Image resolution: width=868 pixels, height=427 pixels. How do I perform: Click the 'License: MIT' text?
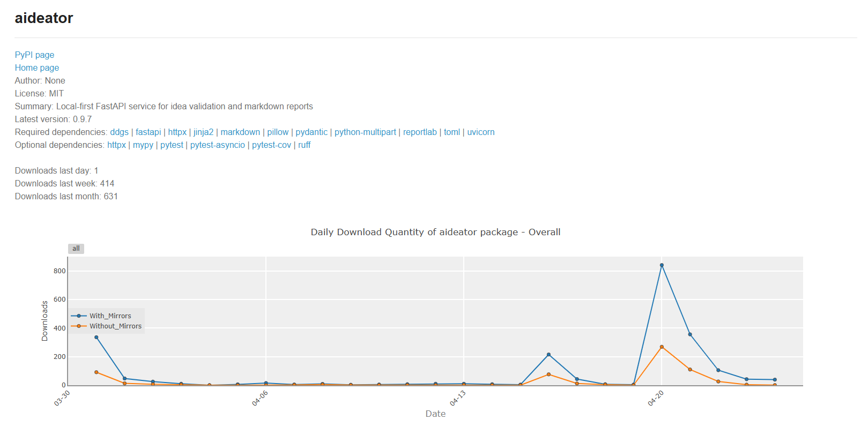pos(39,93)
